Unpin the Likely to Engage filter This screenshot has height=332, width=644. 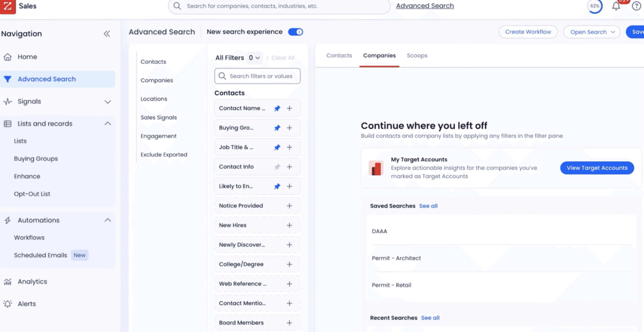click(277, 186)
